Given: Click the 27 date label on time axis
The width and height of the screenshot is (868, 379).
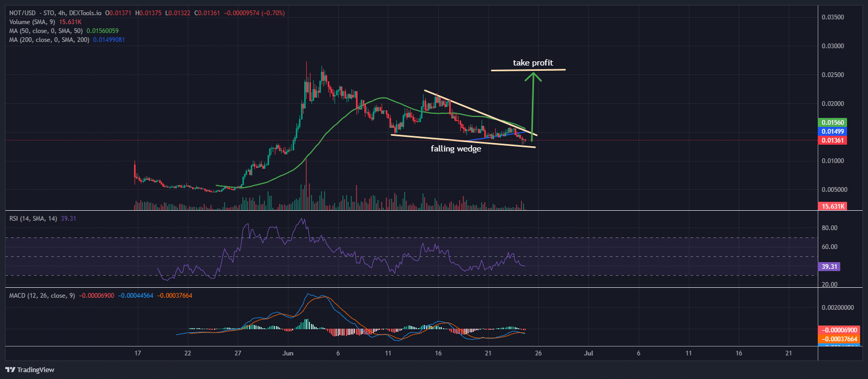Looking at the screenshot, I should pyautogui.click(x=238, y=353).
